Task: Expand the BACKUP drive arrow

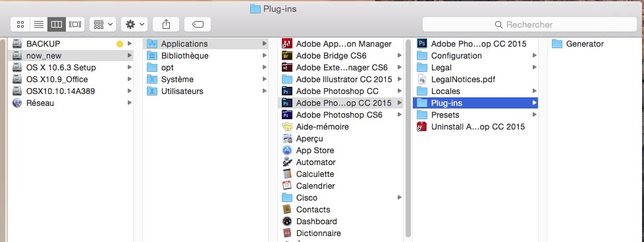Action: [129, 43]
